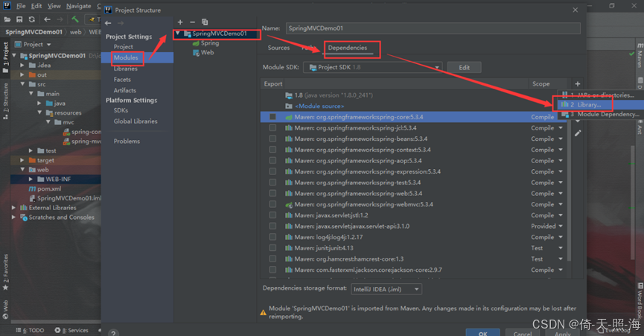Screen dimensions: 644x336
Task: Expand the target folder
Action: (x=22, y=160)
